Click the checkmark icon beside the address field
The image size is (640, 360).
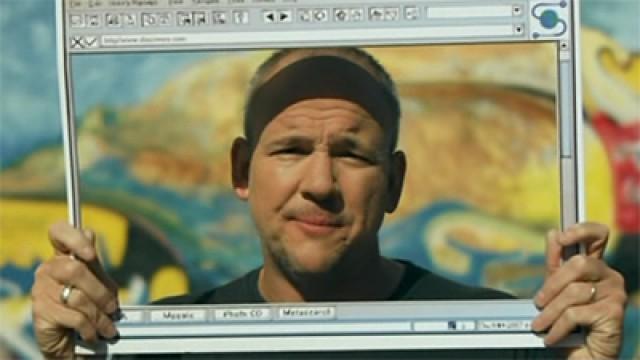pyautogui.click(x=91, y=42)
